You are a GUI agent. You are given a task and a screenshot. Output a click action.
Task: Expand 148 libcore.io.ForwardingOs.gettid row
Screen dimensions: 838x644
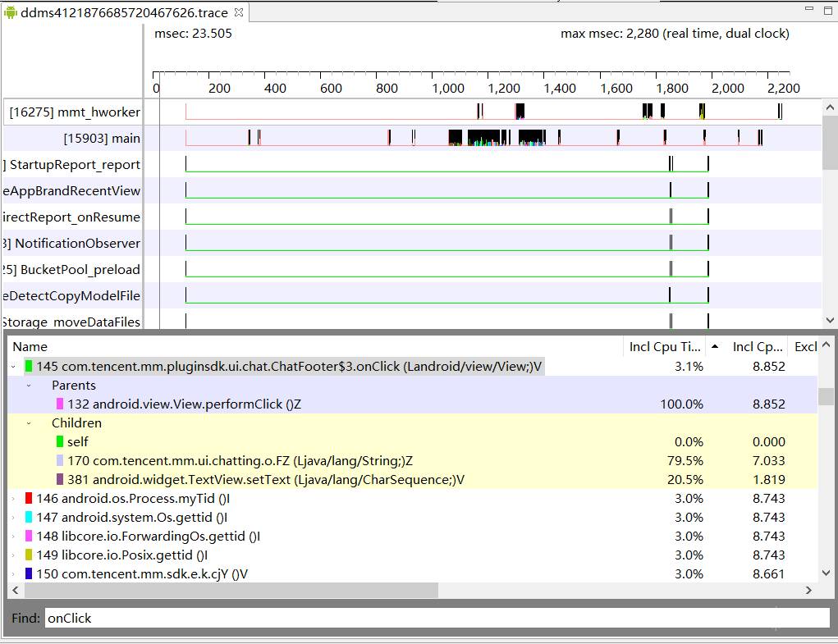point(13,537)
